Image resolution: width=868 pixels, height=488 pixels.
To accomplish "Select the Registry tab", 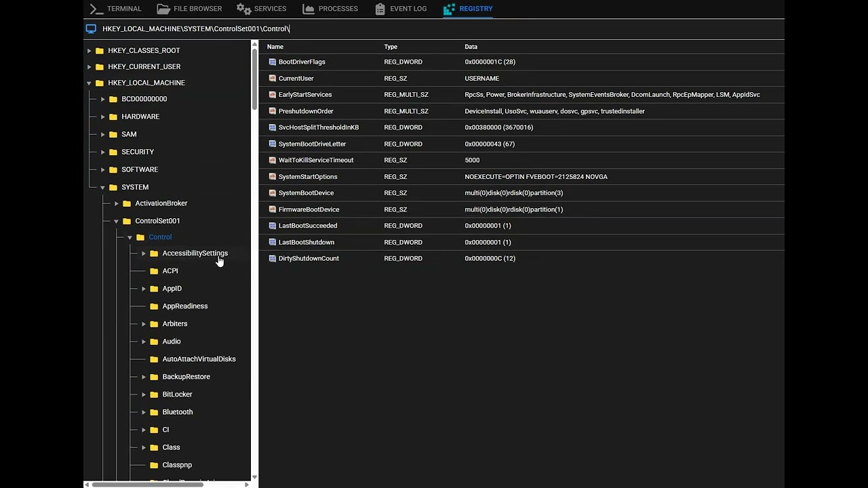I will point(468,9).
